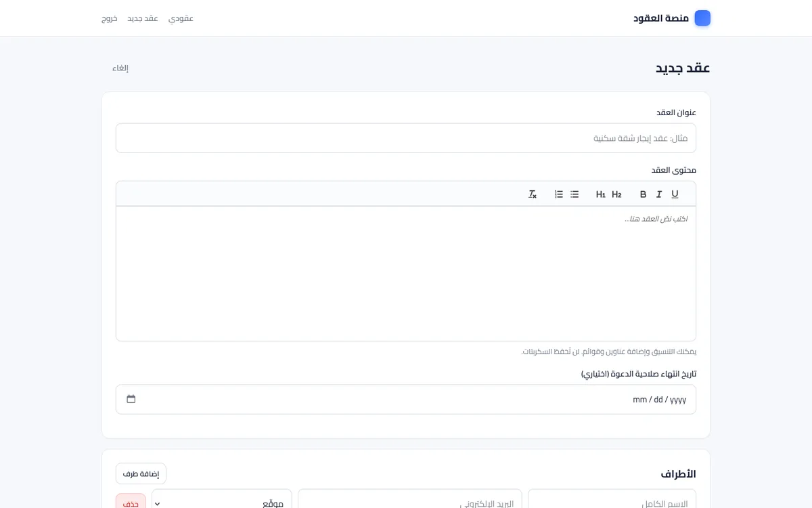This screenshot has width=812, height=508.
Task: Open عقد جديد navigation link
Action: [x=143, y=18]
